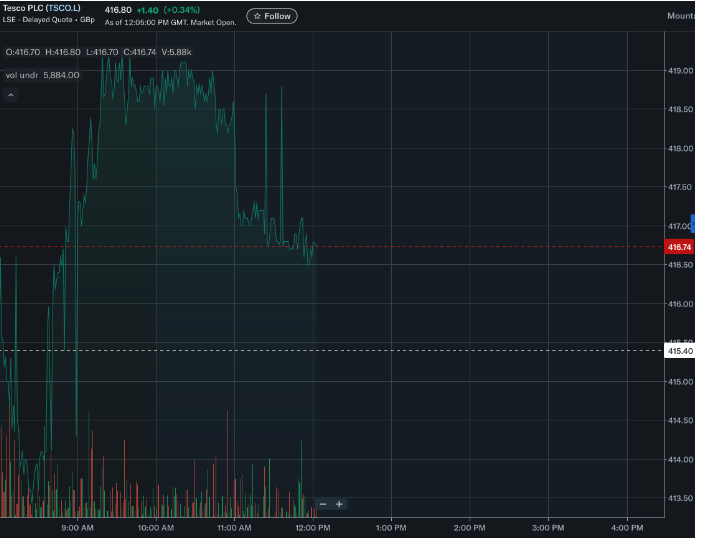Click the star icon inside the Follow button
The height and width of the screenshot is (540, 701).
tap(257, 16)
